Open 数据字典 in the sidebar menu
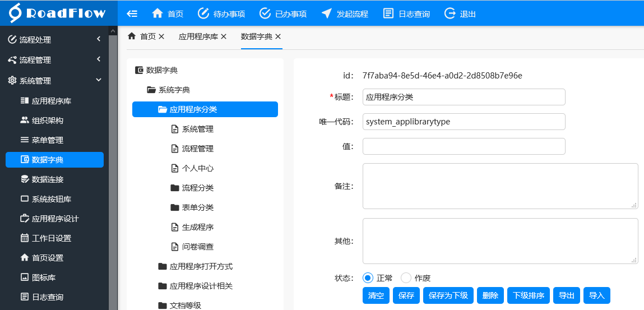 (x=54, y=160)
